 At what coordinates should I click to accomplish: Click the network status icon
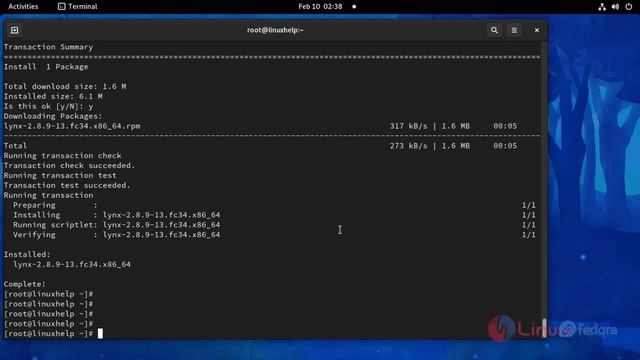click(x=602, y=7)
